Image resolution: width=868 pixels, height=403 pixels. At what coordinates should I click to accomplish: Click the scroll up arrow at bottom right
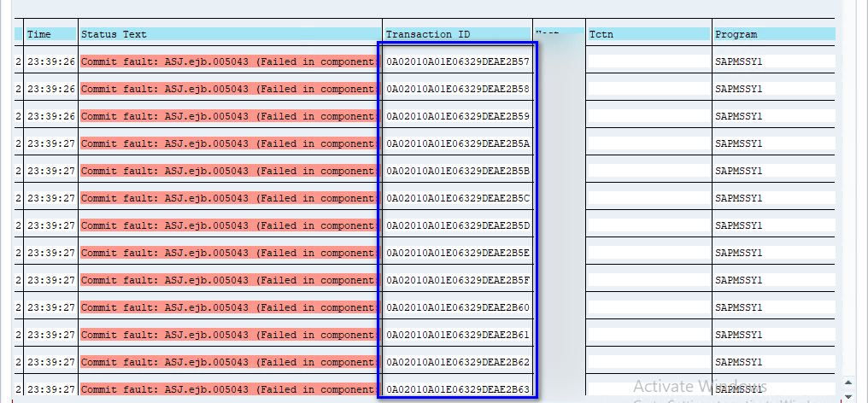pos(847,383)
